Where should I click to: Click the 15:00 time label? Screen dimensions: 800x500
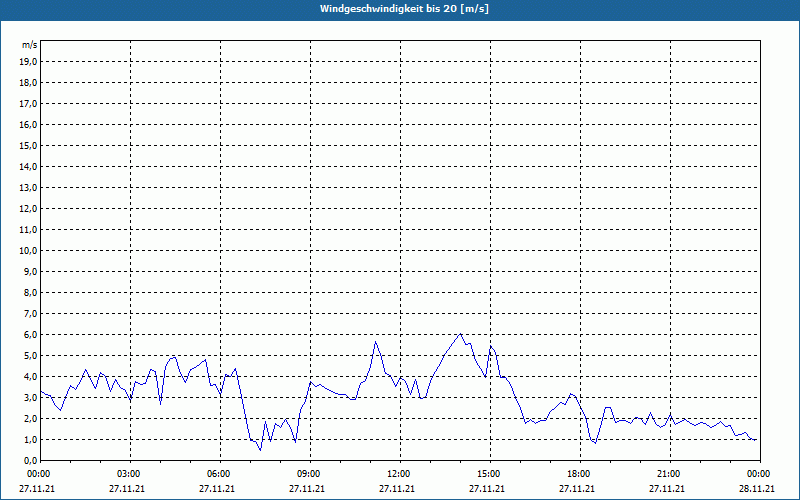(490, 474)
